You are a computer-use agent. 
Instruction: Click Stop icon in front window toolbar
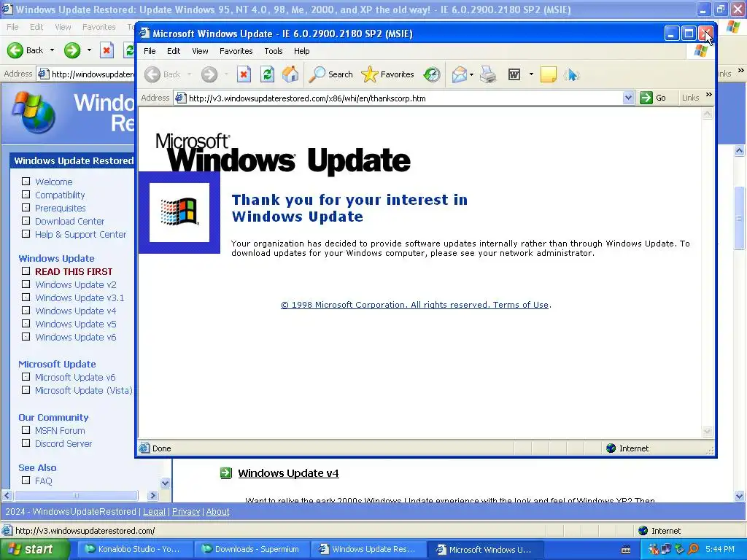click(x=244, y=74)
